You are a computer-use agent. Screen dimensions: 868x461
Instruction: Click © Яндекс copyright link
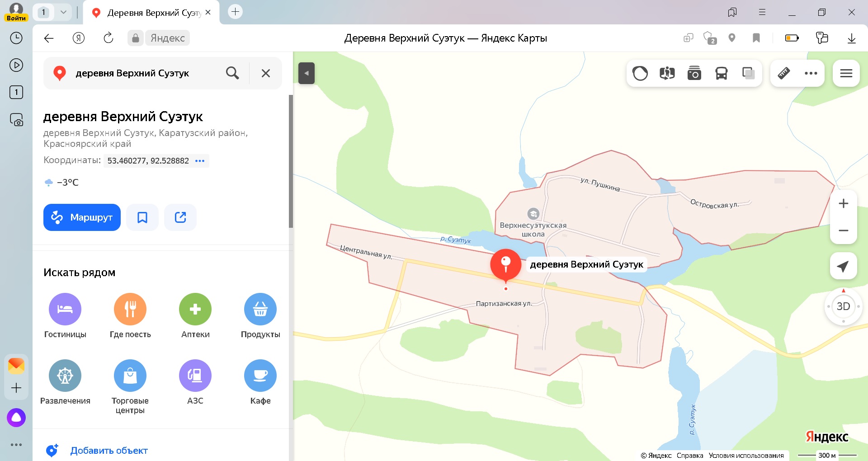656,456
